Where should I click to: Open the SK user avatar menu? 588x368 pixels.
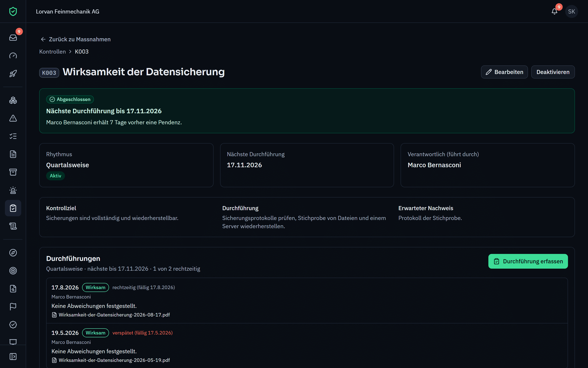tap(571, 11)
